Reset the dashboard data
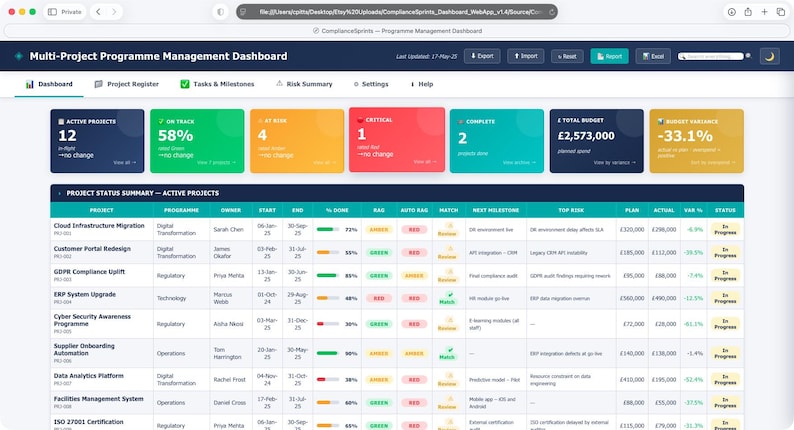794x430 pixels. tap(567, 56)
